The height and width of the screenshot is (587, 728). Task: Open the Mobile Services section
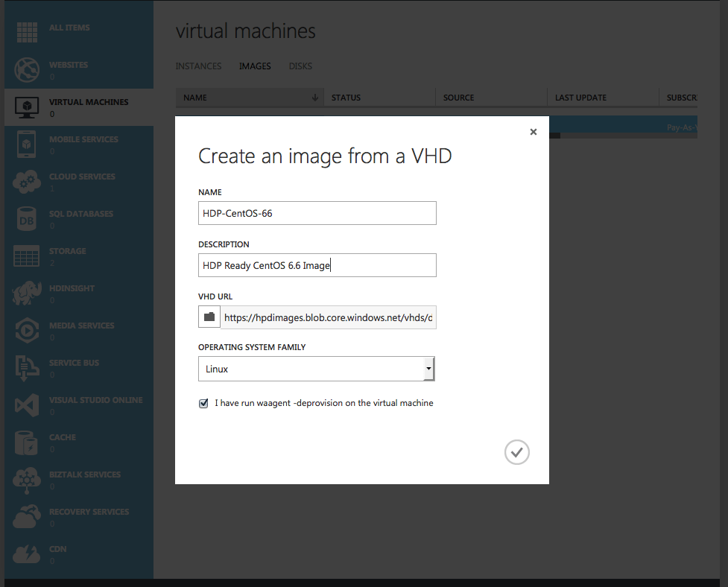tap(26, 144)
